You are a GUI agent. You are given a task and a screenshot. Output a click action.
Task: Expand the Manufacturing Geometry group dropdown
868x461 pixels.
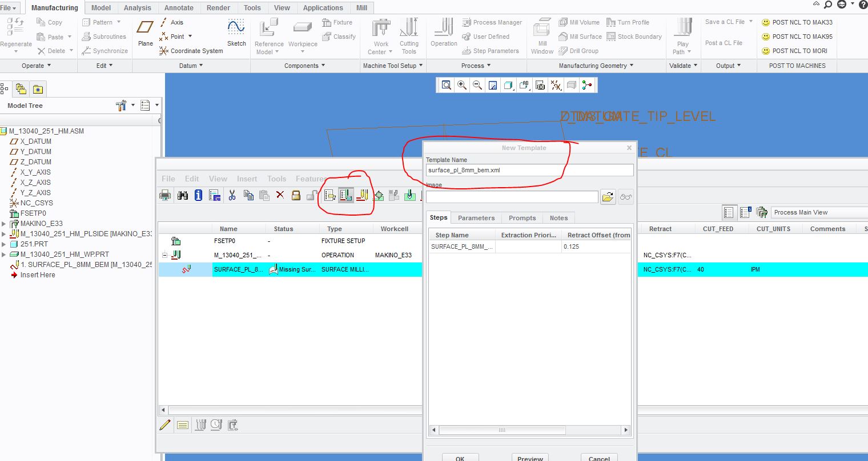click(x=596, y=66)
